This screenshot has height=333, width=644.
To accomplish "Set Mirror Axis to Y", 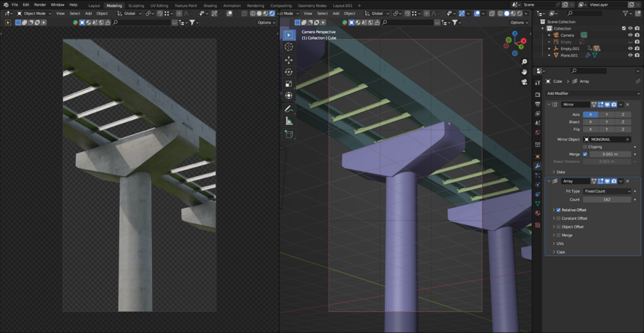I will 607,115.
